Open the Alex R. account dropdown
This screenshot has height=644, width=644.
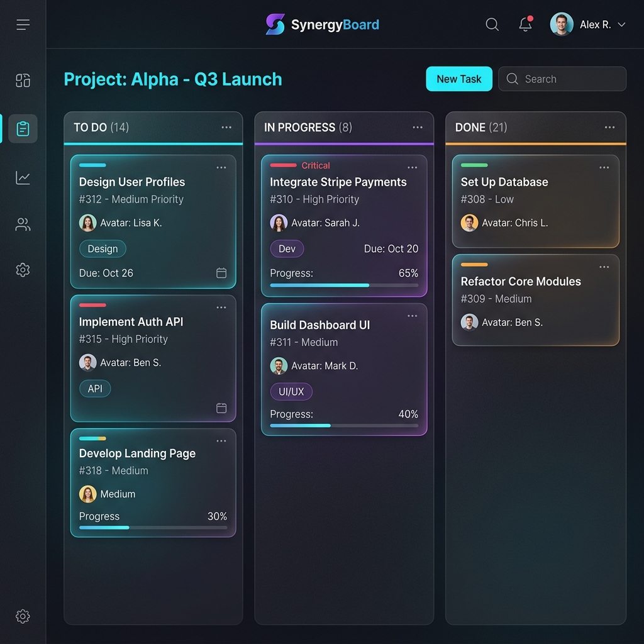tap(588, 25)
